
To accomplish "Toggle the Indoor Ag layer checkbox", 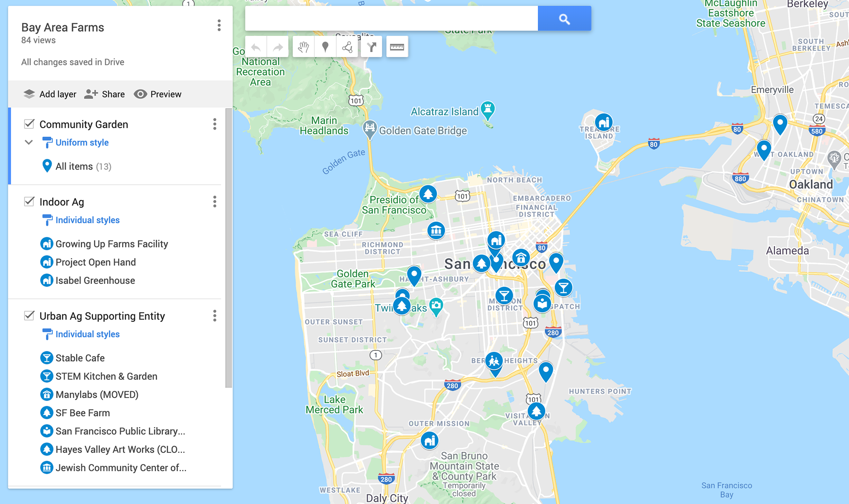I will 29,202.
